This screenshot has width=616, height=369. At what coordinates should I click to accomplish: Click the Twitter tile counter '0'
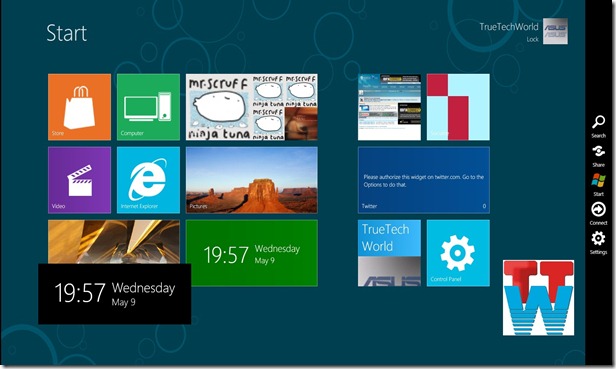click(484, 206)
